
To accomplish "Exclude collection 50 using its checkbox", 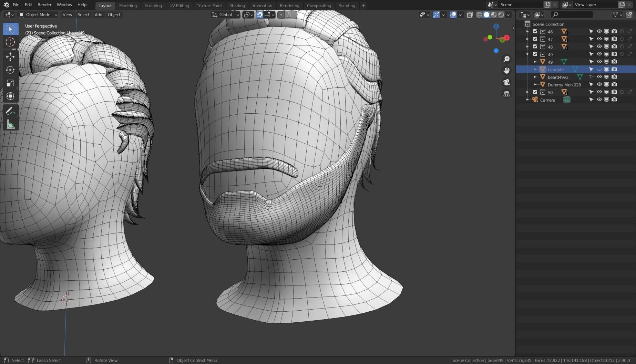I will click(x=535, y=92).
